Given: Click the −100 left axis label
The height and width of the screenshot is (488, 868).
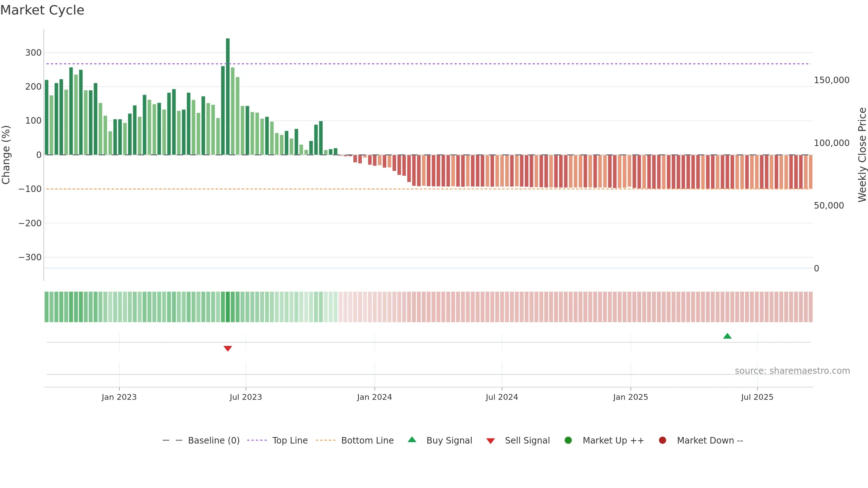Looking at the screenshot, I should point(30,189).
